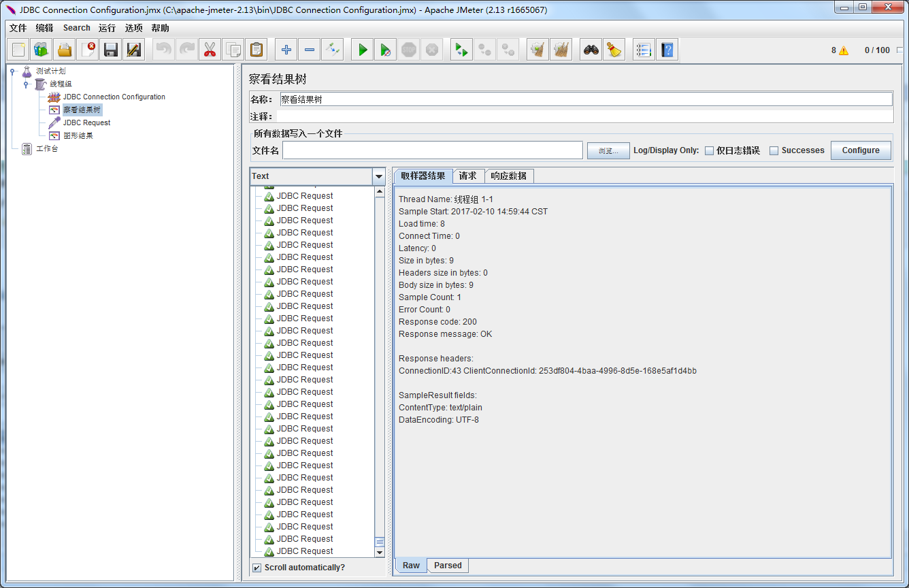Click Clear All double broom icon
Screen dimensions: 909x588
pos(561,50)
